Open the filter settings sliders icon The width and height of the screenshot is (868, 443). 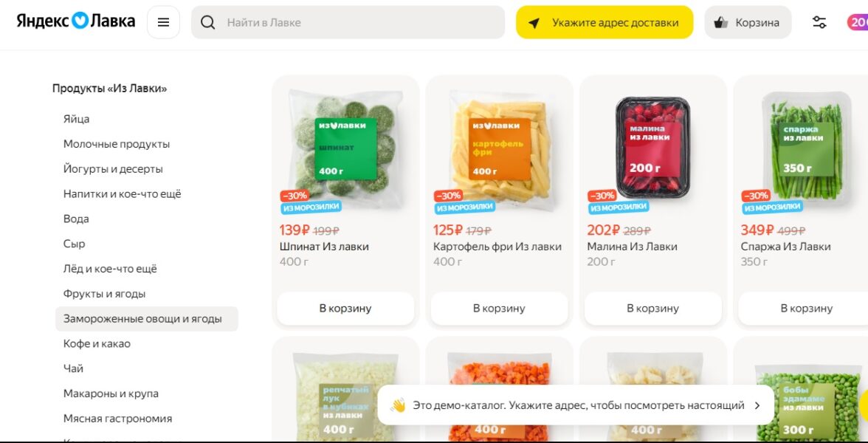point(819,22)
